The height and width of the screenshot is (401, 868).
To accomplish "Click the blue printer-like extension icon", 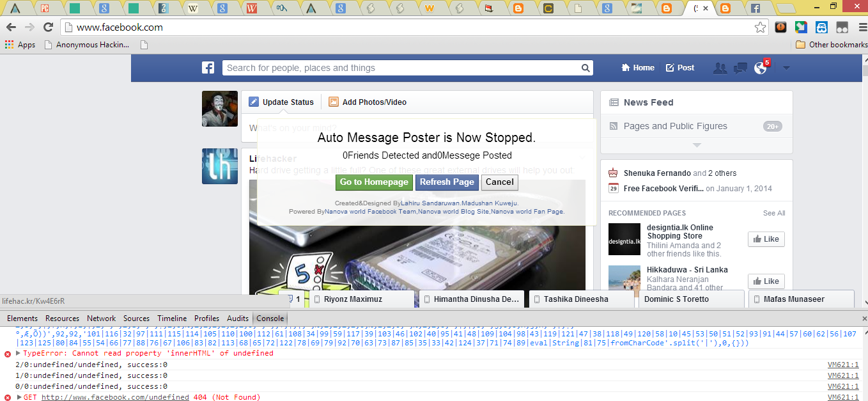I will 822,27.
